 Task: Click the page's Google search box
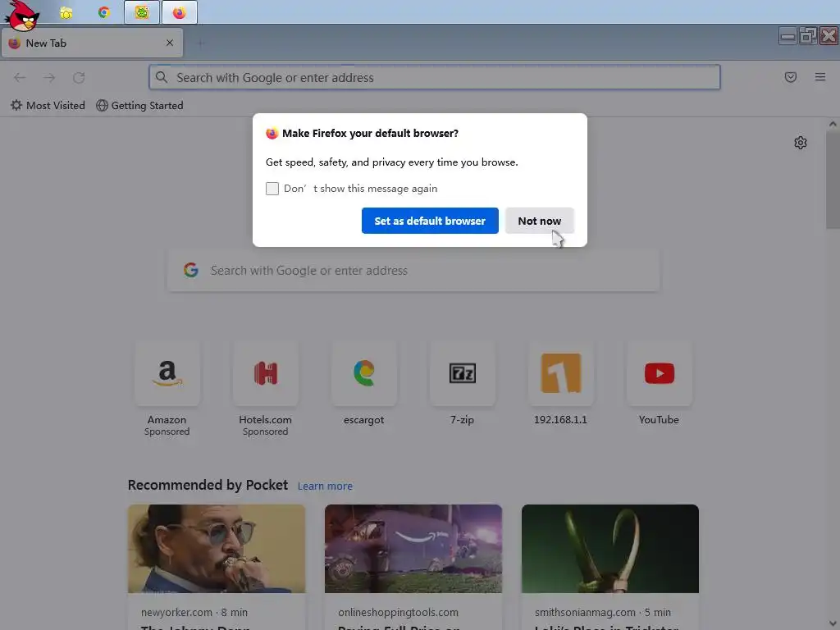(413, 271)
